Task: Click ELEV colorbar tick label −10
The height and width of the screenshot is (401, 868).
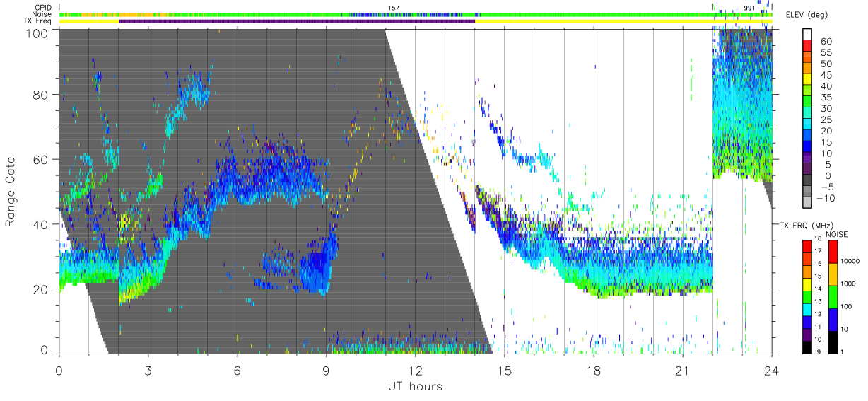Action: pos(825,197)
